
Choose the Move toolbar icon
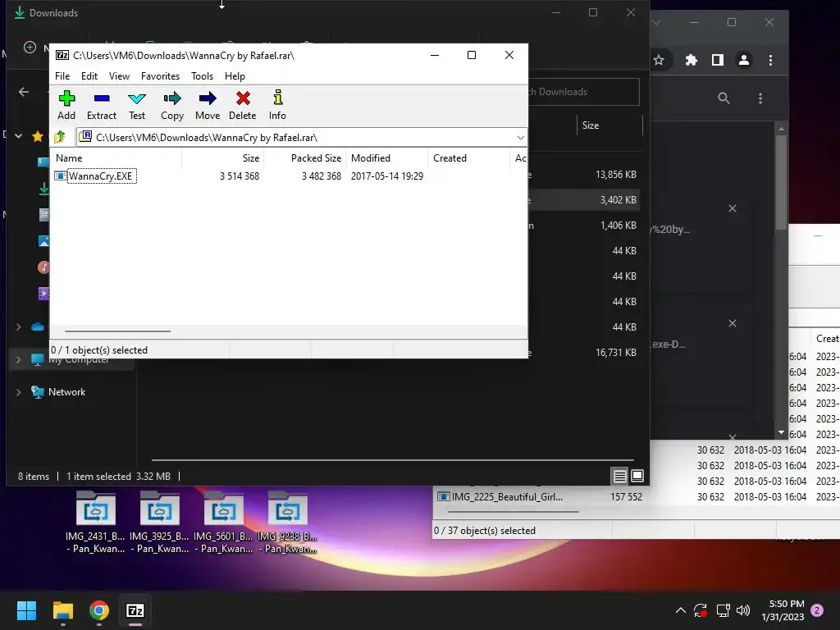coord(208,106)
